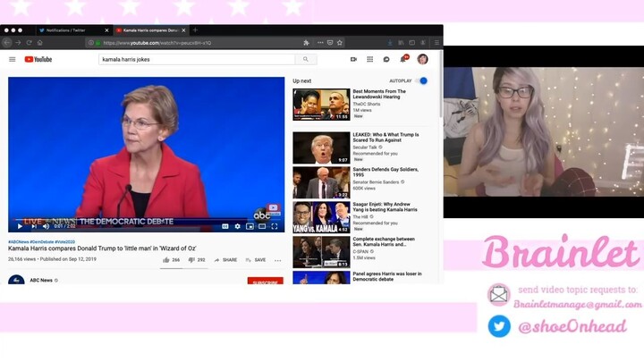Enter fullscreen video mode
The image size is (644, 362).
click(x=275, y=226)
